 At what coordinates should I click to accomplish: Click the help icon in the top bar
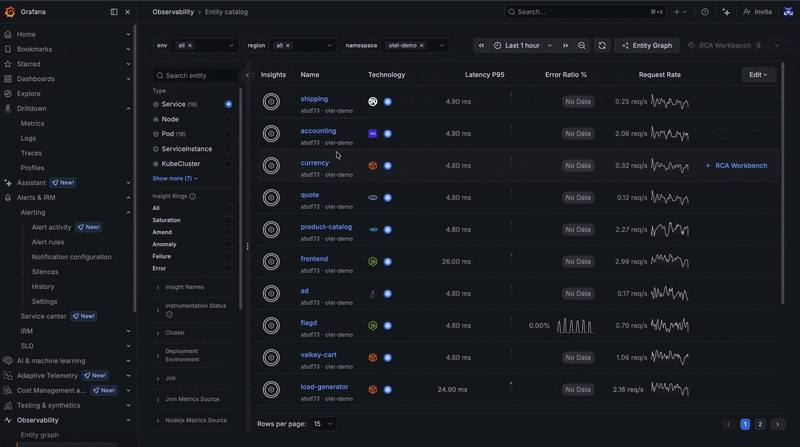[705, 12]
